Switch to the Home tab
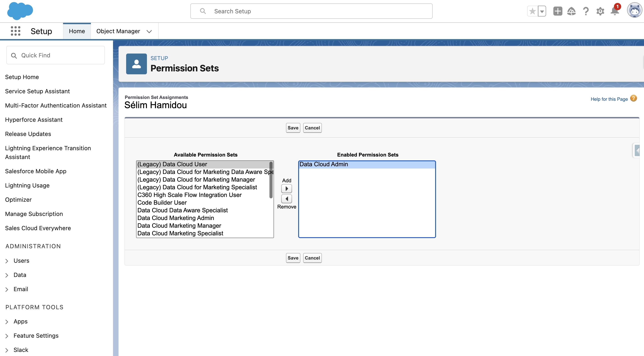 click(x=77, y=31)
